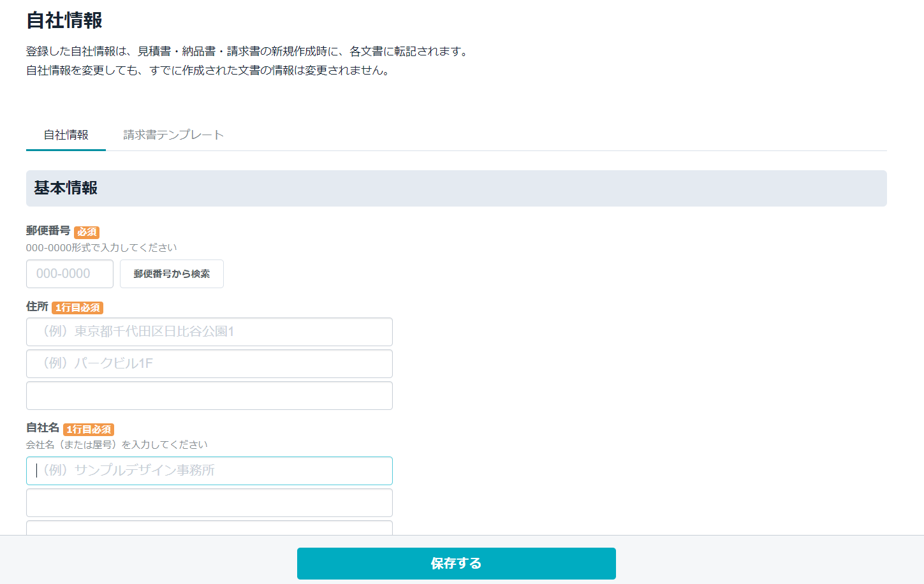Switch to the 請求書テンプレート tab
This screenshot has width=924, height=584.
(173, 135)
